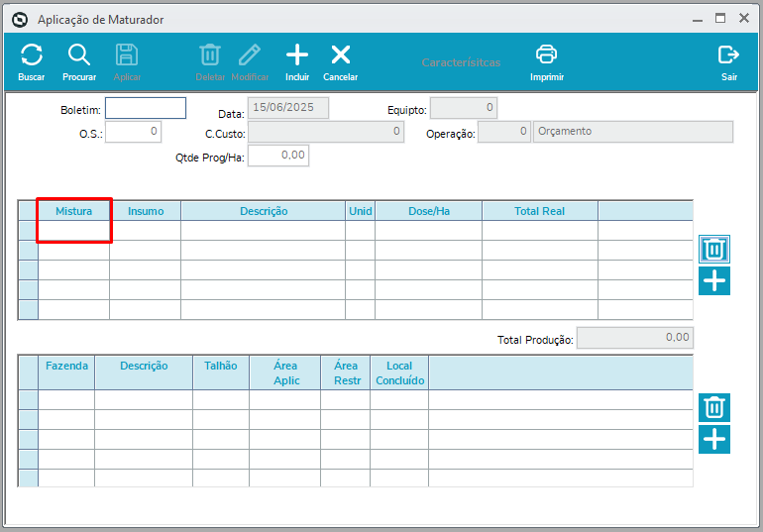Click the Imprimir printer icon
The width and height of the screenshot is (763, 532).
[546, 54]
